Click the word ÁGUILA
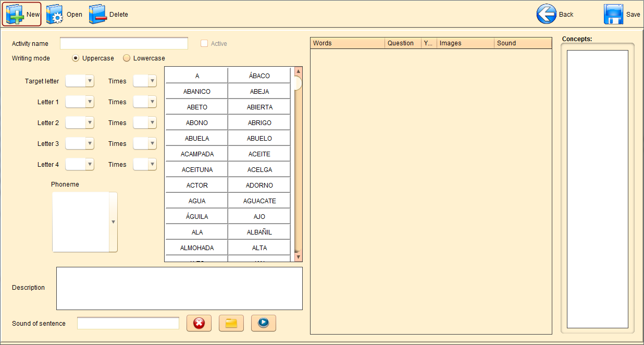The image size is (644, 345). (197, 216)
